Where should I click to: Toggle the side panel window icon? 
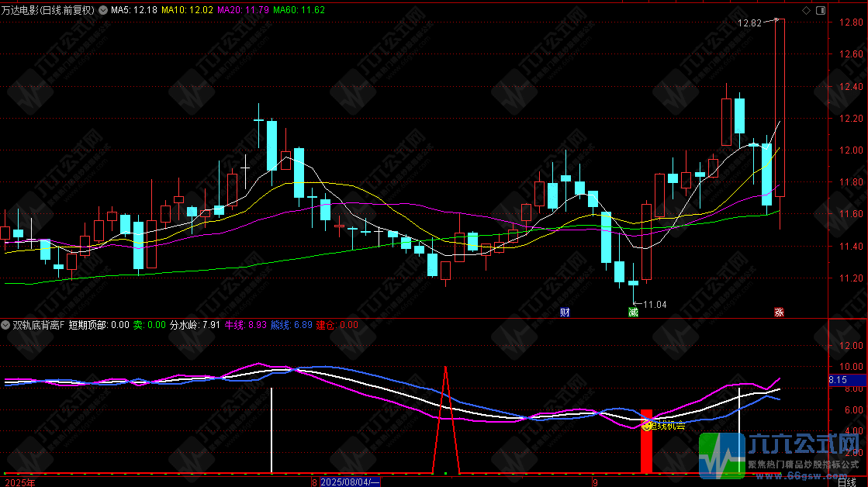821,10
